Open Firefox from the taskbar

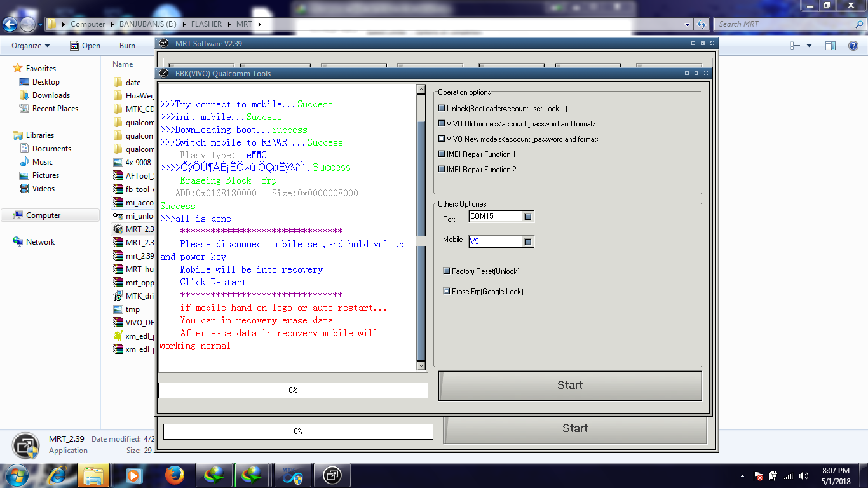(173, 475)
